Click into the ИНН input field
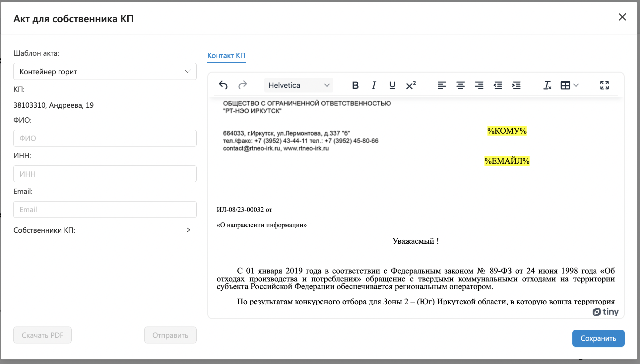 (105, 174)
